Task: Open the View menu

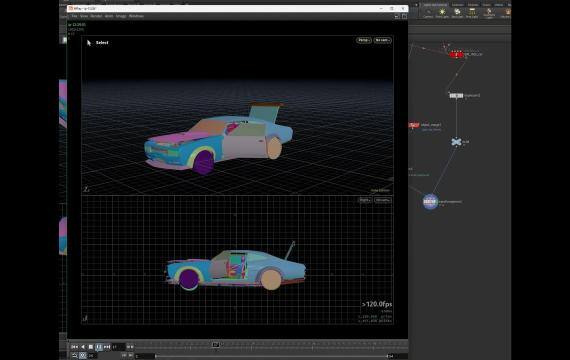Action: coord(84,16)
